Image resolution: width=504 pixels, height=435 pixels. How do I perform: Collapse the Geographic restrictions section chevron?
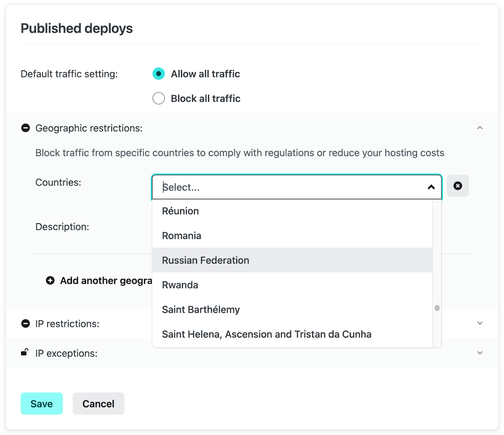click(x=479, y=128)
